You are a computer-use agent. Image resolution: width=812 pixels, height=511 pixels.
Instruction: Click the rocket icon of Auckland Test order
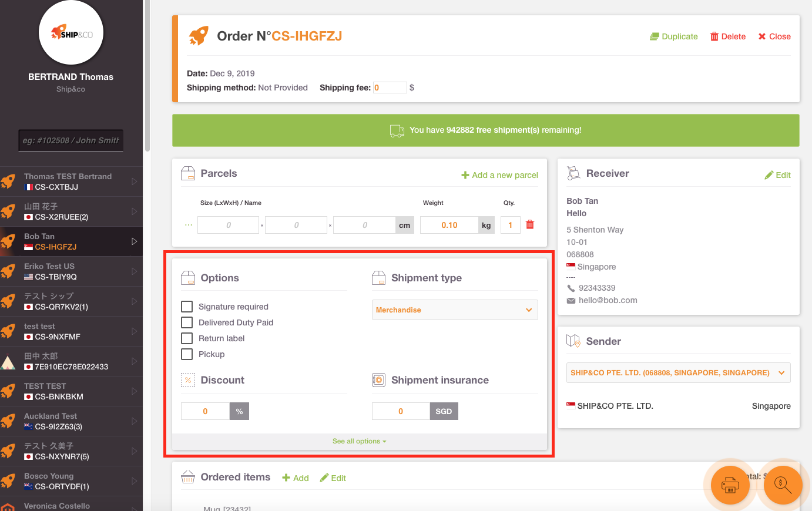[x=8, y=421]
